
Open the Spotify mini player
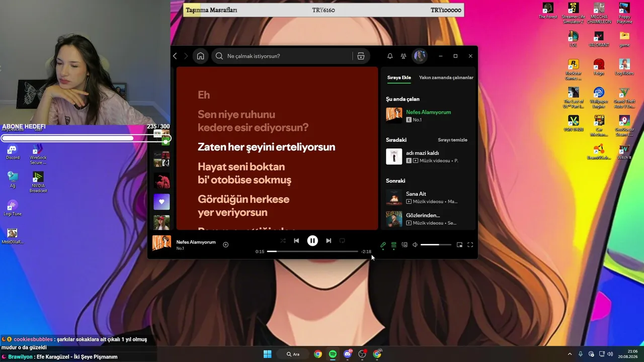tap(459, 245)
